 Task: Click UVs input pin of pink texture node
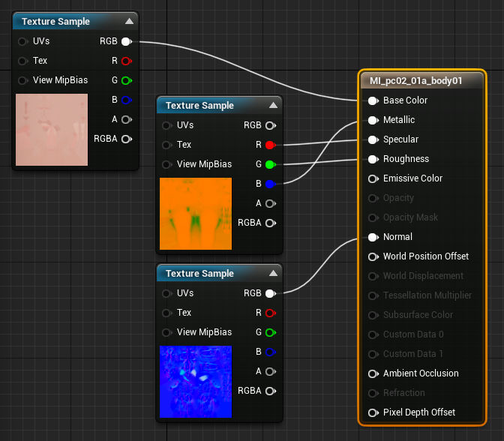[x=22, y=41]
